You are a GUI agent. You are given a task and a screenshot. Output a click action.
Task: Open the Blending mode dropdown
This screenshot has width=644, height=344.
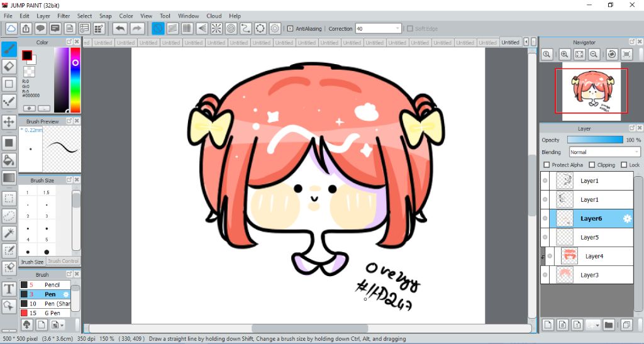(x=604, y=152)
